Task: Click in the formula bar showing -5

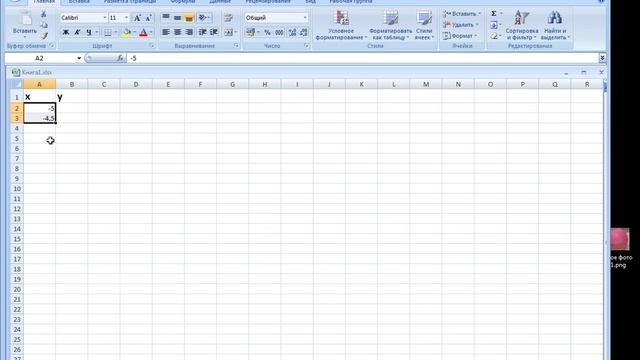Action: point(362,58)
